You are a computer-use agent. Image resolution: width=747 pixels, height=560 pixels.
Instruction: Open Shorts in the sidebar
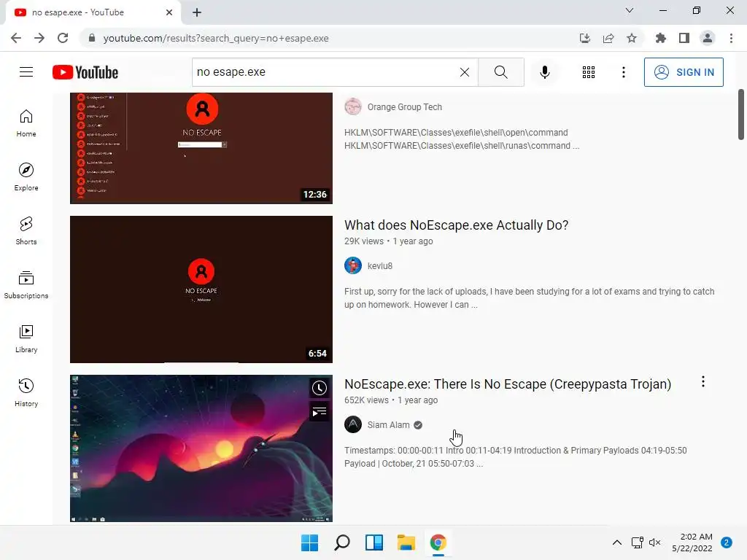point(26,231)
